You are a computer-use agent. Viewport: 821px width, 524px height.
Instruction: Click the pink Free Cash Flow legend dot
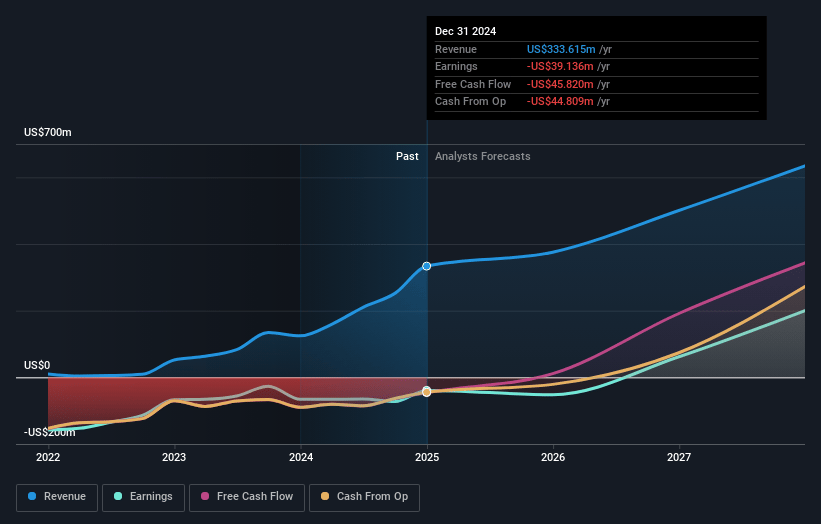tap(205, 496)
